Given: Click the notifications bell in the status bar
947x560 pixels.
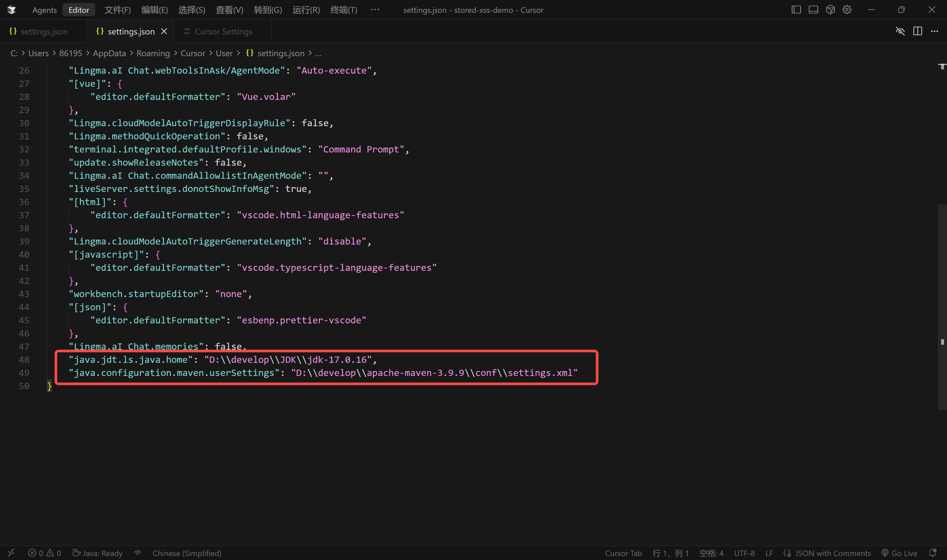Looking at the screenshot, I should (x=933, y=553).
